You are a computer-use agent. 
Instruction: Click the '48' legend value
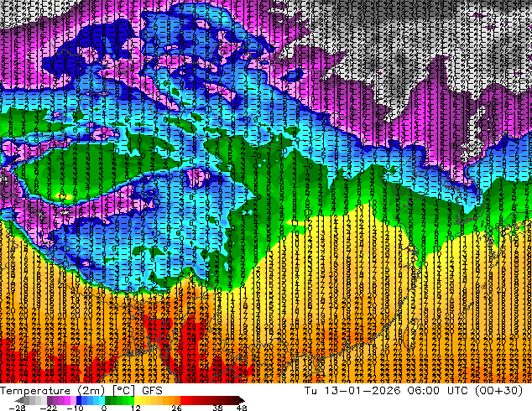(x=242, y=408)
